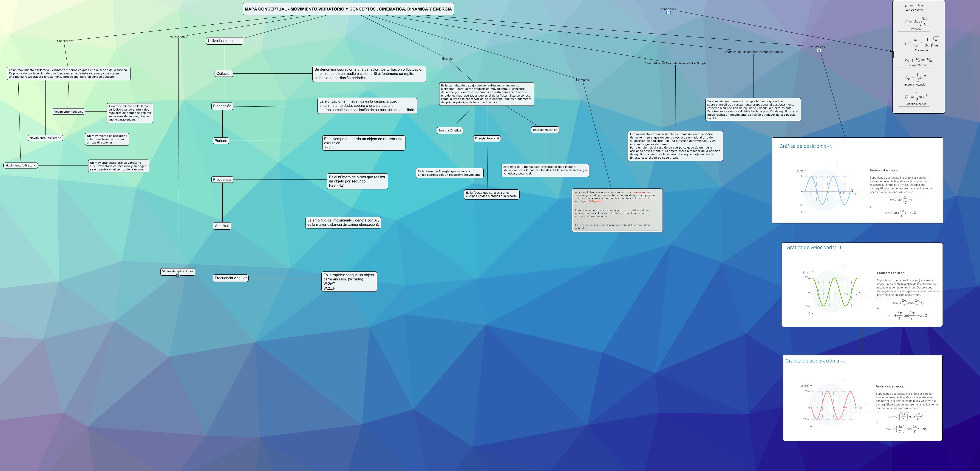The width and height of the screenshot is (980, 471).
Task: Click the Energia Potencial node
Action: pyautogui.click(x=487, y=139)
